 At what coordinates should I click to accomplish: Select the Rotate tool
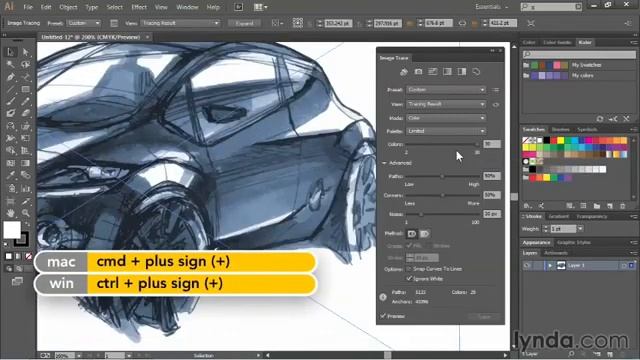click(11, 126)
